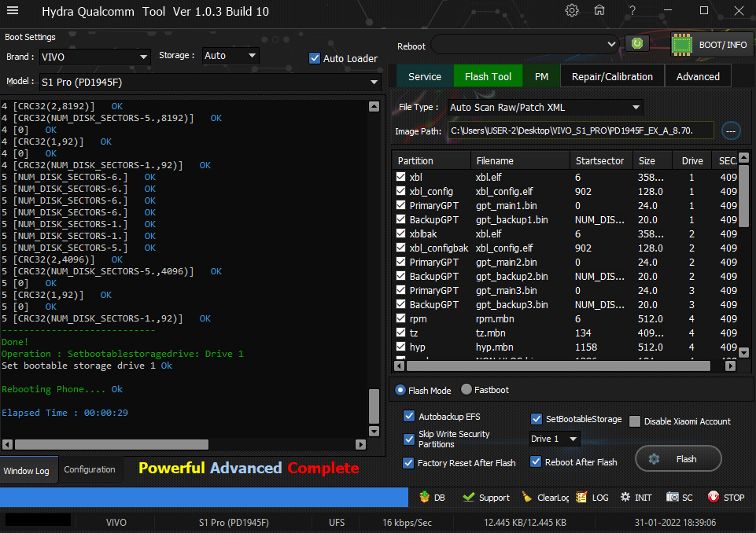The width and height of the screenshot is (756, 533).
Task: Click the Flash button
Action: pyautogui.click(x=678, y=459)
